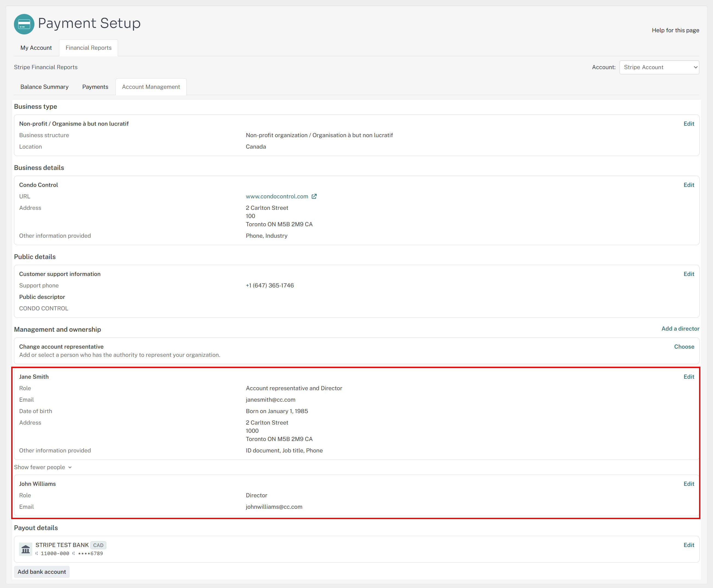Viewport: 713px width, 588px height.
Task: Select the Account Management tab
Action: pos(151,87)
